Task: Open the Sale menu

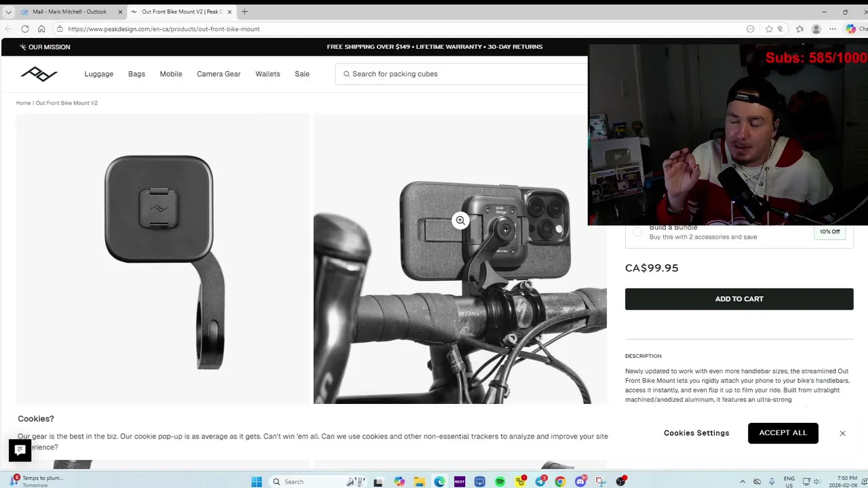Action: coord(302,74)
